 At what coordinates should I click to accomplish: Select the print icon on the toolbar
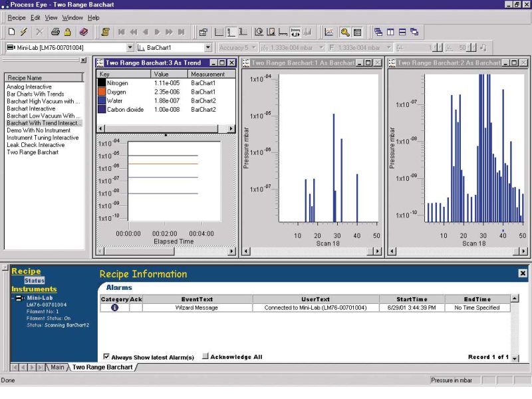pos(57,31)
